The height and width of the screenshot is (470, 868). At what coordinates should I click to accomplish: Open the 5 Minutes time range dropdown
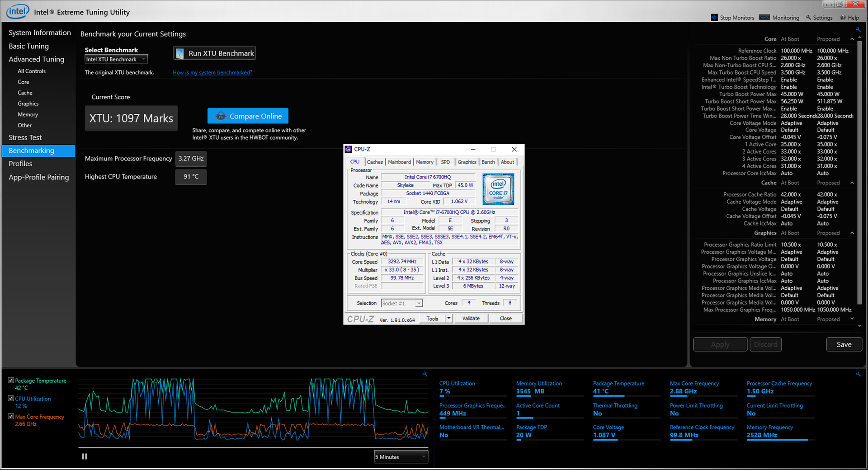pyautogui.click(x=401, y=457)
